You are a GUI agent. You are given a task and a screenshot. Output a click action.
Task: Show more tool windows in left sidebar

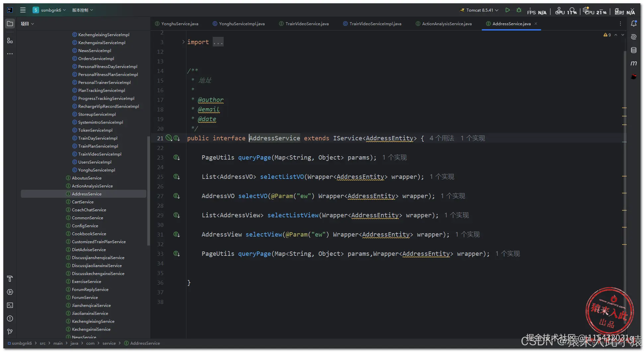(x=10, y=54)
